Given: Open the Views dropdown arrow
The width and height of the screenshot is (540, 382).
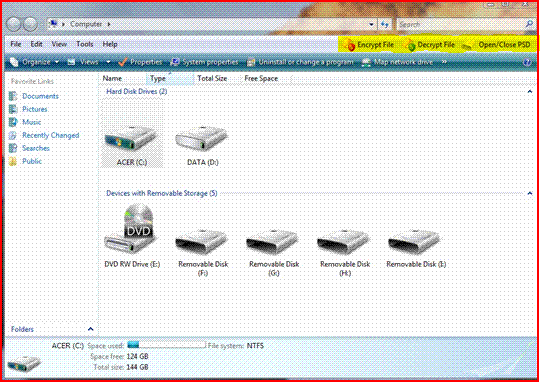Looking at the screenshot, I should coord(108,62).
